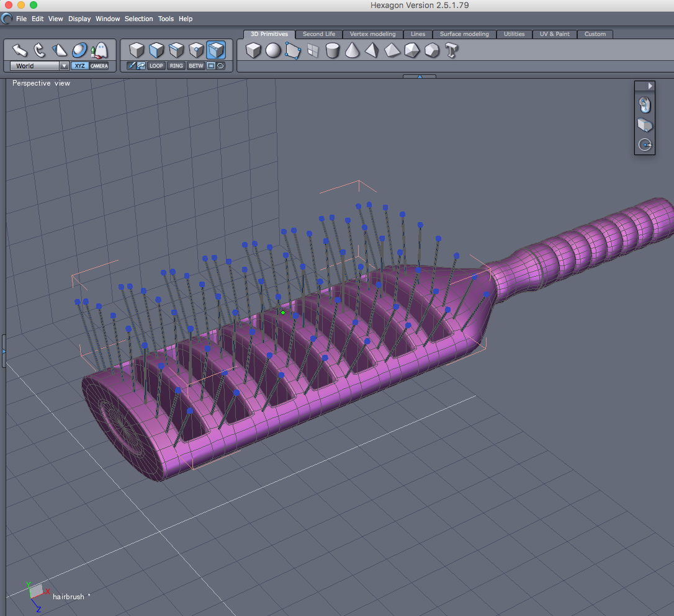Switch to the Vertex modeling tab

[372, 34]
